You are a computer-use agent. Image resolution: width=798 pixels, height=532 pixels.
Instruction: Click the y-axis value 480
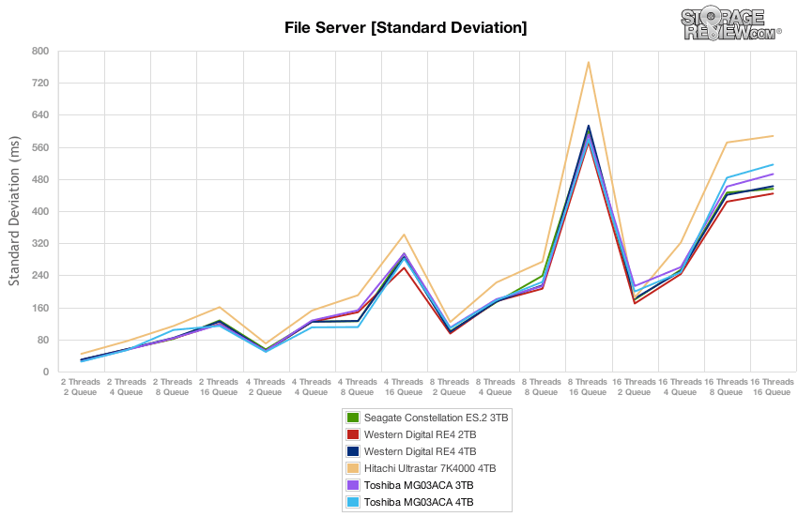(40, 179)
